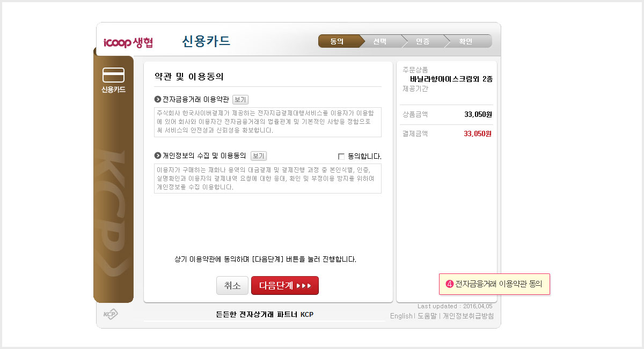Click the 상품금액 value 33,050원
The height and width of the screenshot is (349, 644).
point(478,114)
